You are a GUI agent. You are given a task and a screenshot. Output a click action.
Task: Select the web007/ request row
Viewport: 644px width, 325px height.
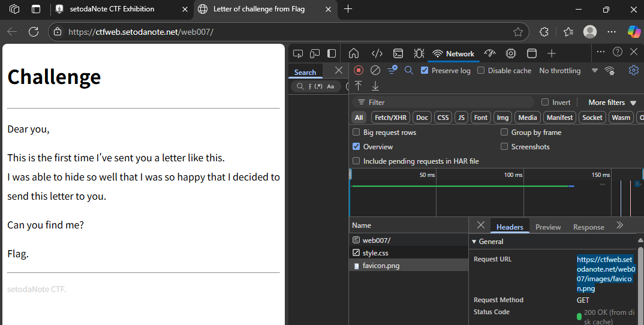click(x=409, y=240)
